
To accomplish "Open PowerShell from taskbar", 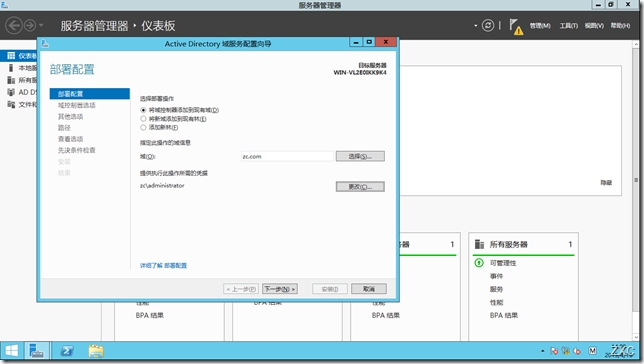I will pyautogui.click(x=67, y=351).
